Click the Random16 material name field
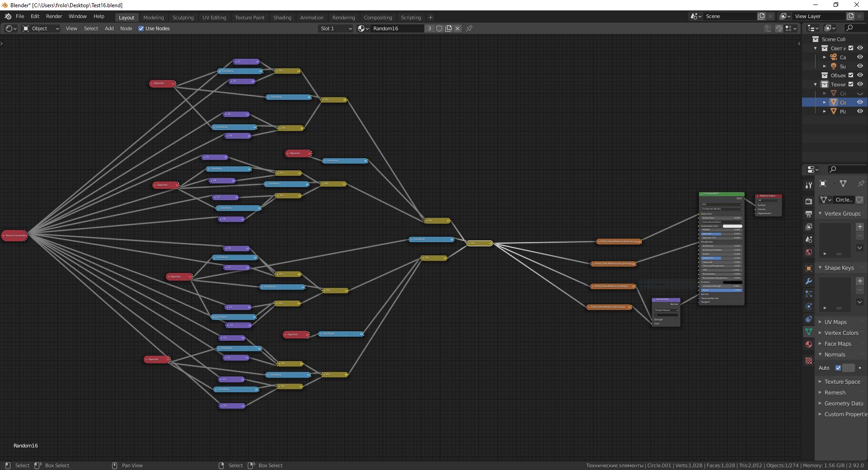This screenshot has height=470, width=868. (397, 28)
